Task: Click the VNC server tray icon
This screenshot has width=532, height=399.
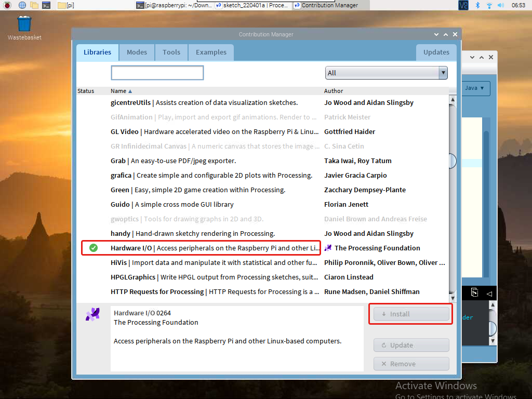Action: pyautogui.click(x=463, y=5)
